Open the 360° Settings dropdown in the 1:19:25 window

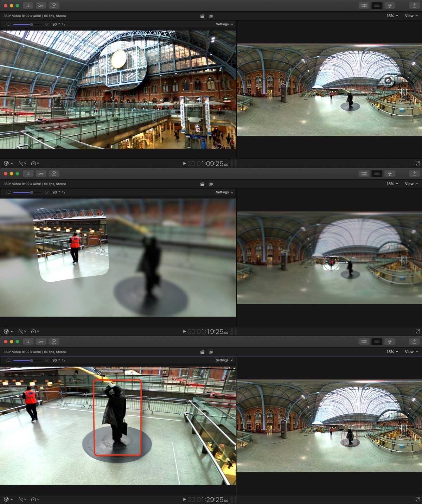(x=224, y=192)
